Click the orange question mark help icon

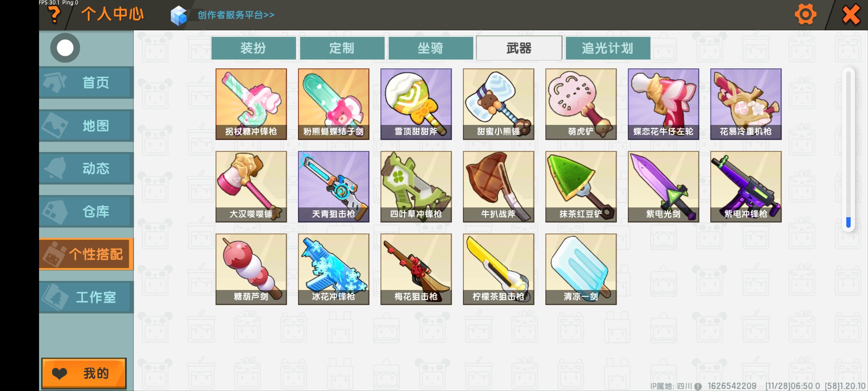click(55, 15)
